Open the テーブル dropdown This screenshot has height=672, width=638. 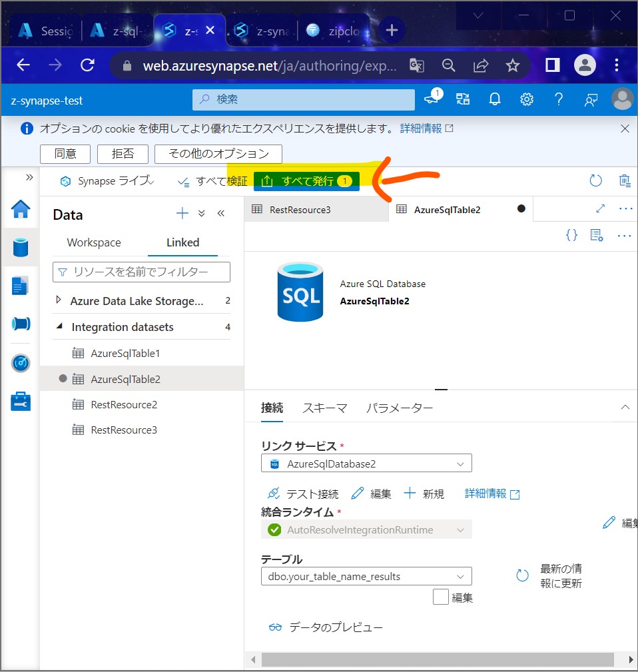coord(366,577)
